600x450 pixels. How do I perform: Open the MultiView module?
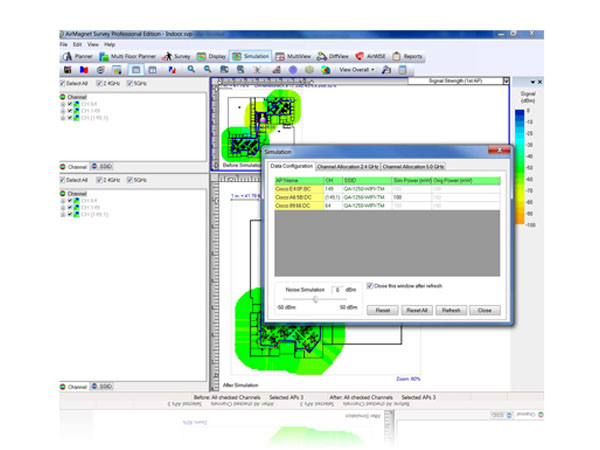[293, 57]
